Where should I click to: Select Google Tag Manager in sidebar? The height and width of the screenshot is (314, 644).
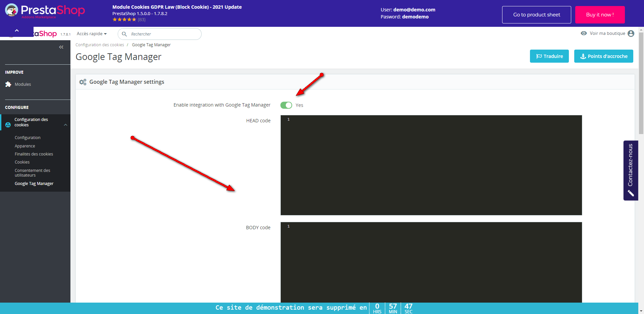(x=34, y=184)
